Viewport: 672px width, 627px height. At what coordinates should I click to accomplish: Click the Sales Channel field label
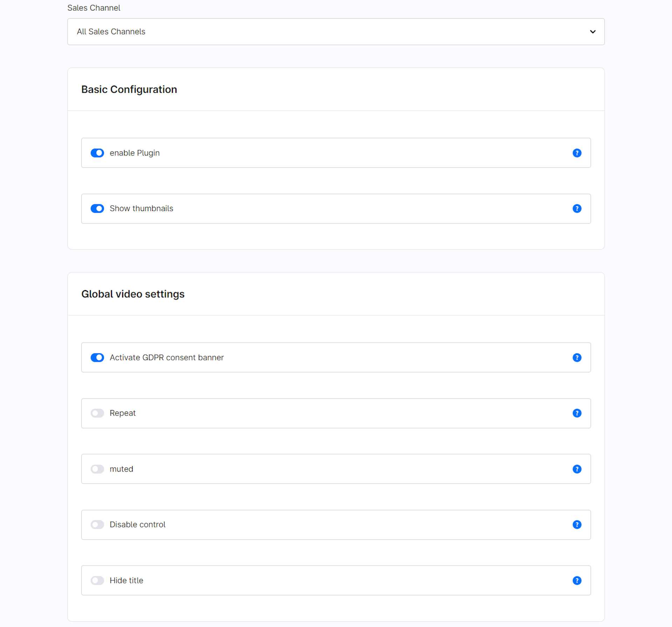coord(94,8)
